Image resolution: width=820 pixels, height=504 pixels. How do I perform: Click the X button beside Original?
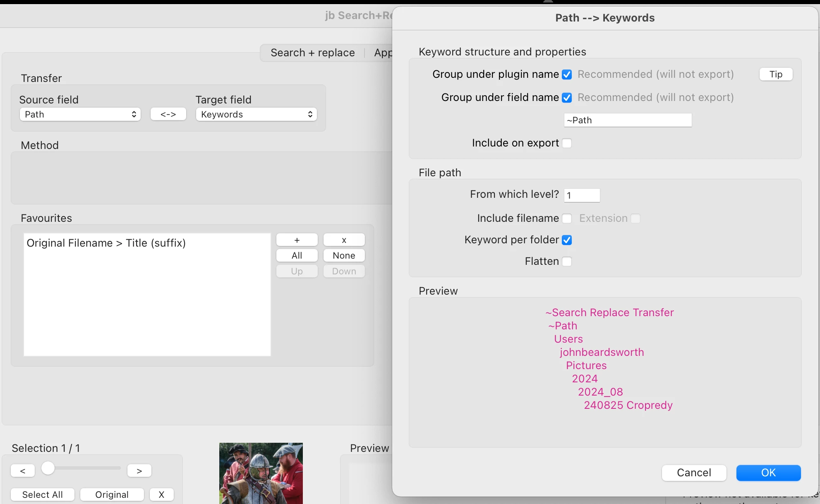point(161,494)
